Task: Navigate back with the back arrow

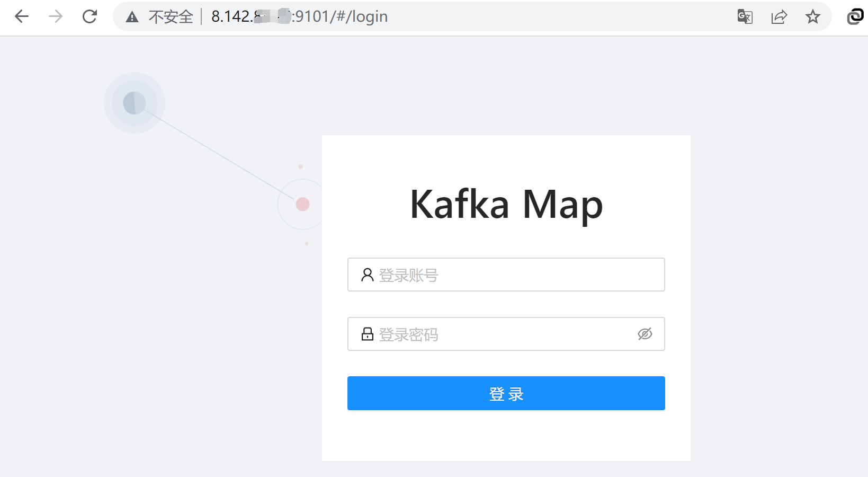Action: click(21, 16)
